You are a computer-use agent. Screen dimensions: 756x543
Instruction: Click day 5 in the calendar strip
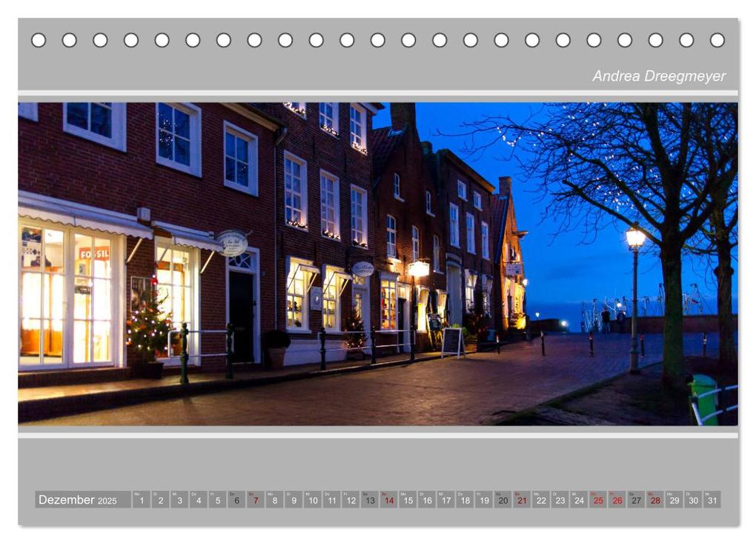click(217, 499)
